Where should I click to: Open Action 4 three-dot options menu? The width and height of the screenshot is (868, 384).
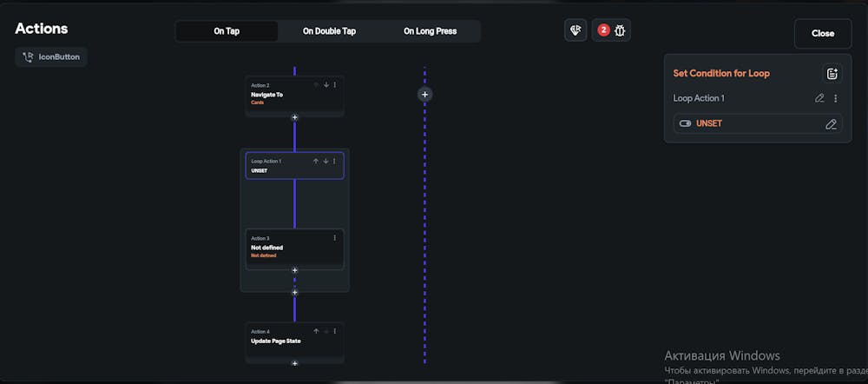click(x=335, y=331)
